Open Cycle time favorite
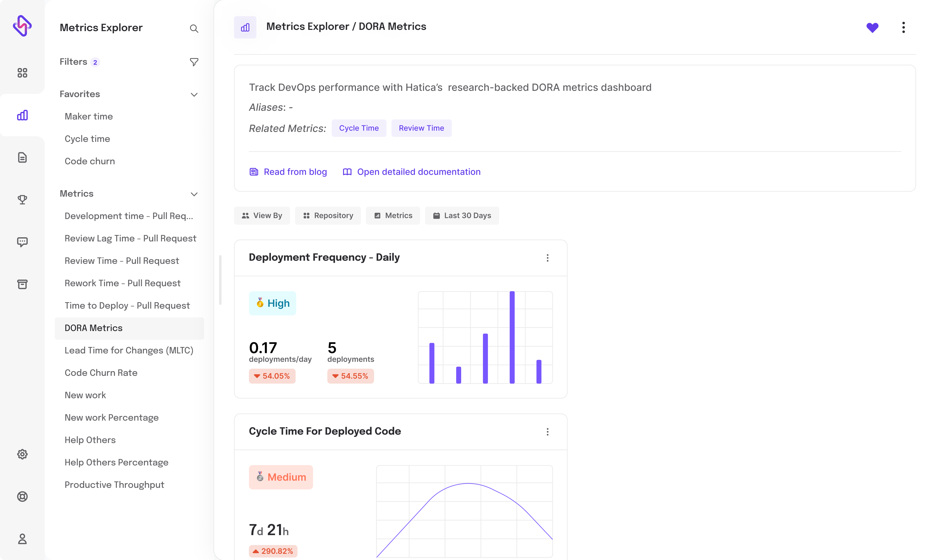 (87, 139)
